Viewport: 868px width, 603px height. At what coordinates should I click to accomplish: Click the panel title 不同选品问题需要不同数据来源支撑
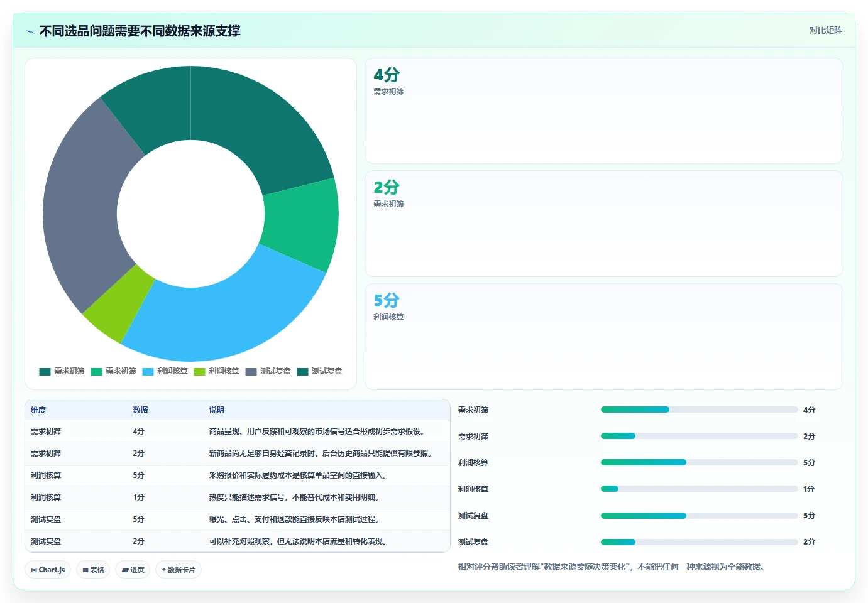coord(140,31)
